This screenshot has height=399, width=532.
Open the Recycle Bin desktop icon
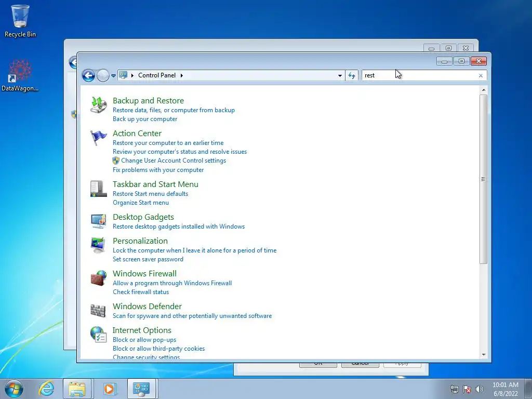click(20, 21)
